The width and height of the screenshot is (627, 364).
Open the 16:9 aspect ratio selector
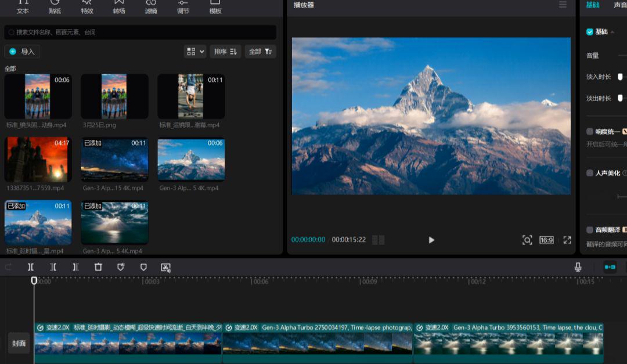click(546, 240)
